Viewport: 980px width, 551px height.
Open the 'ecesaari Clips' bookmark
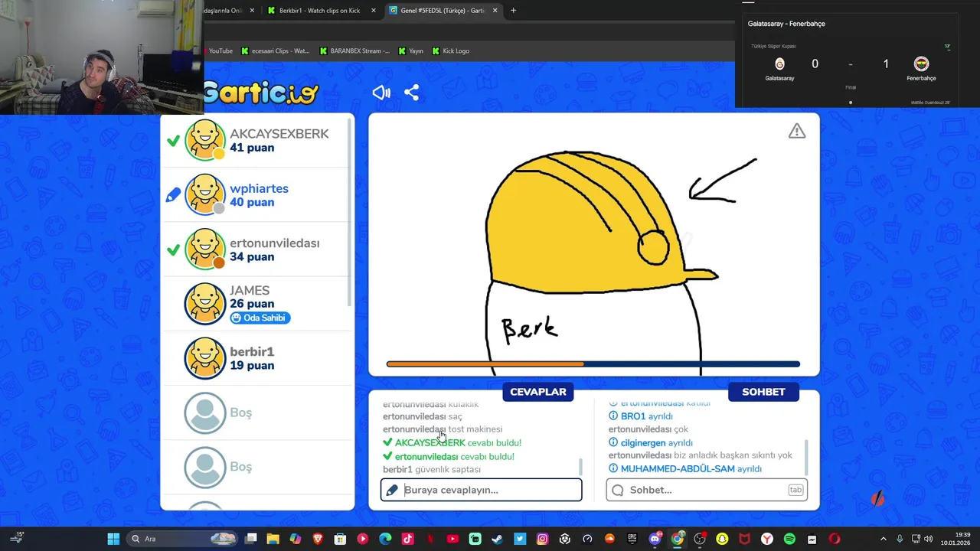[276, 51]
